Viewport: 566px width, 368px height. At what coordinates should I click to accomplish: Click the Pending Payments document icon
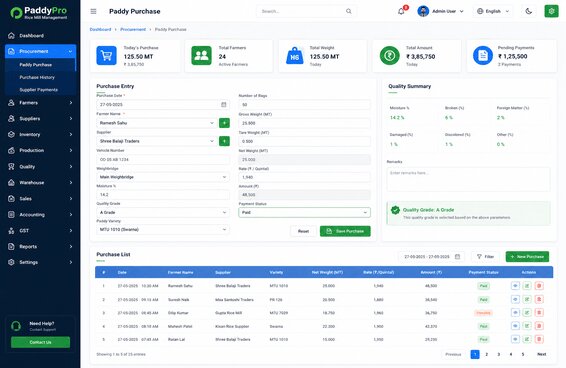pos(483,56)
